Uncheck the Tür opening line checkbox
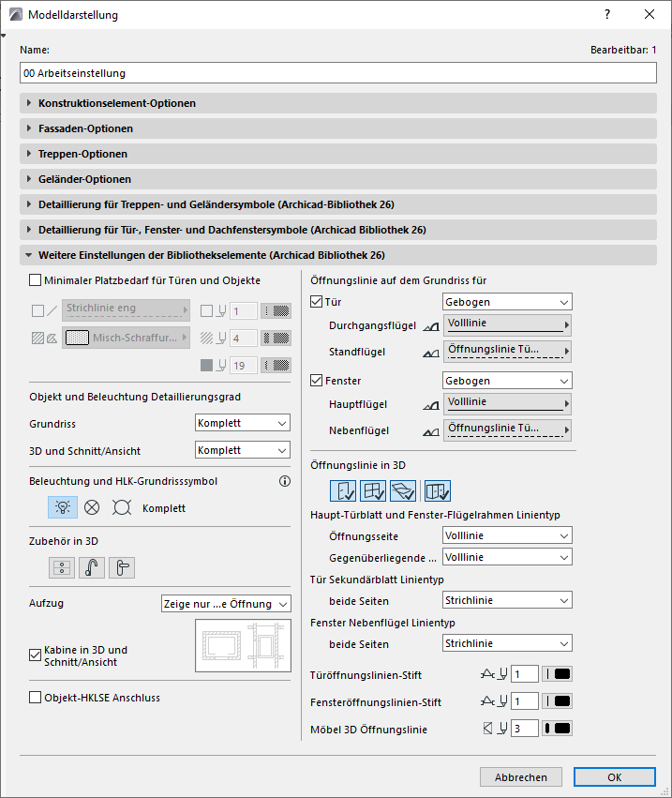Image resolution: width=672 pixels, height=798 pixels. tap(316, 301)
